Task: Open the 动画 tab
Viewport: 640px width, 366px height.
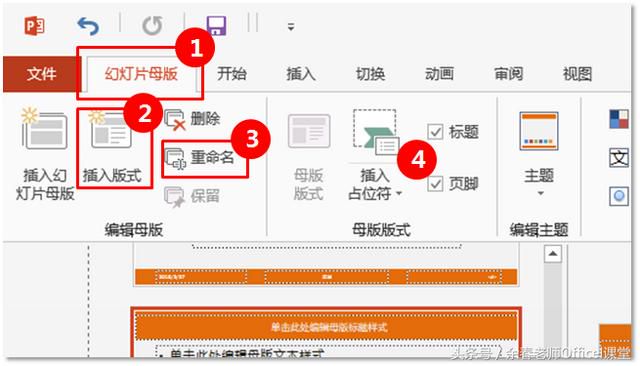Action: [440, 74]
